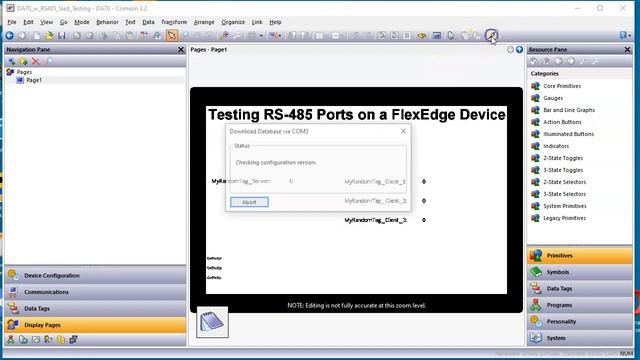
Task: Open the System resource section
Action: click(x=580, y=338)
